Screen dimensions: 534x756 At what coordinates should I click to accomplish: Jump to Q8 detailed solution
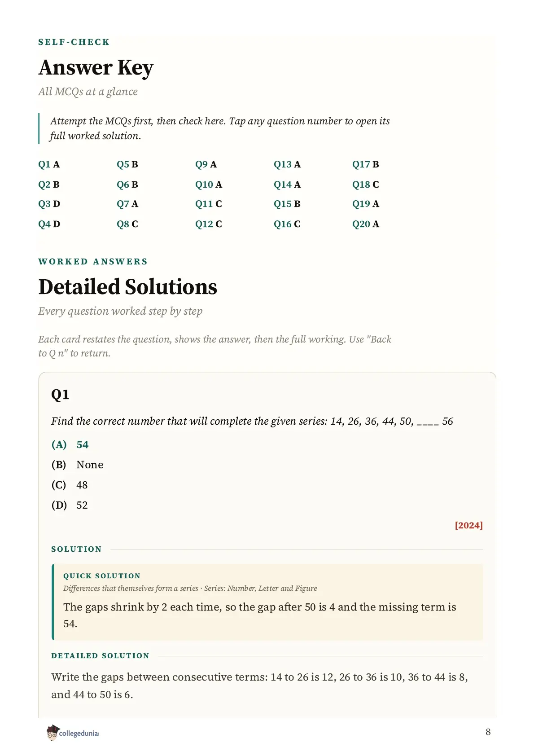click(x=127, y=224)
